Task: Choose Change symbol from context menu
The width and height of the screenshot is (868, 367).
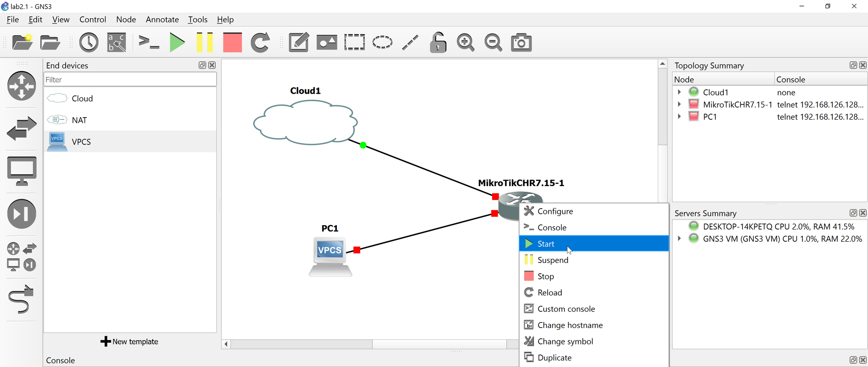Action: pyautogui.click(x=594, y=341)
